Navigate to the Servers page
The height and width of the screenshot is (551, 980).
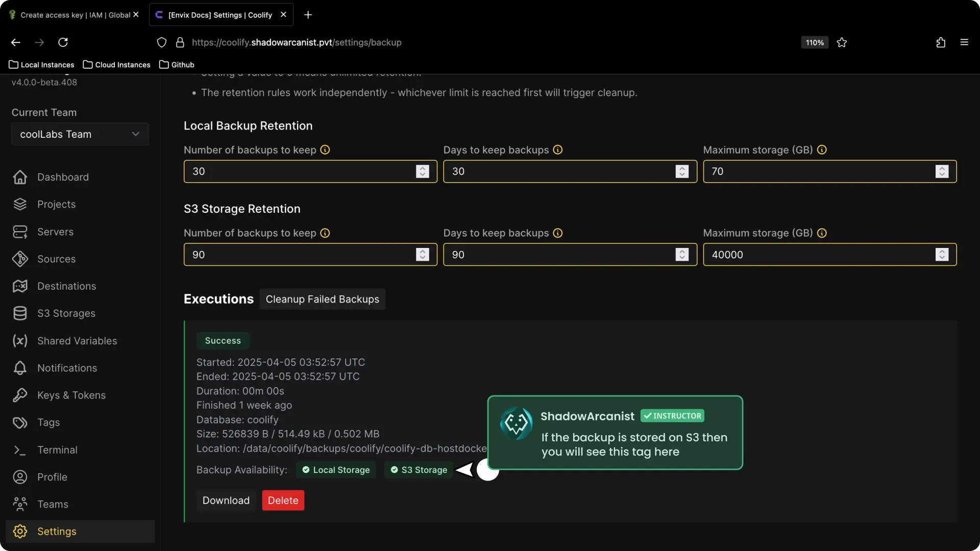pos(55,232)
